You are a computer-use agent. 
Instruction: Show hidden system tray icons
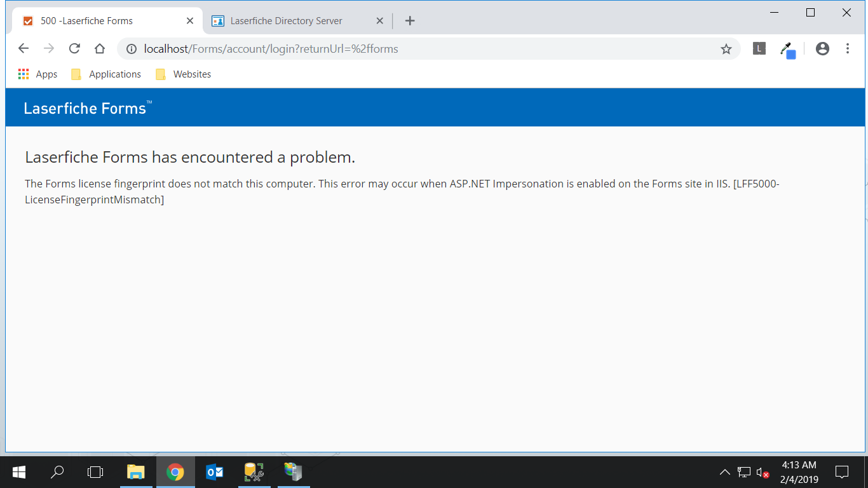[724, 472]
